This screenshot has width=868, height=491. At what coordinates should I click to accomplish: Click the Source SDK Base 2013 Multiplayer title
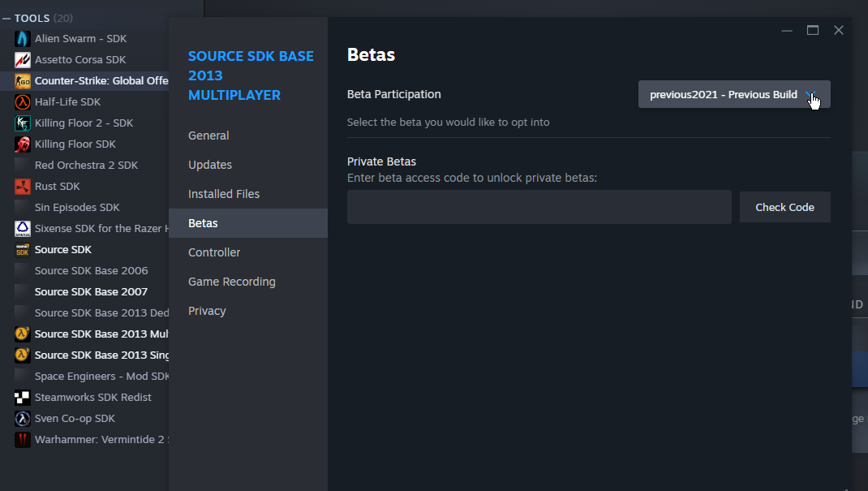click(x=251, y=75)
